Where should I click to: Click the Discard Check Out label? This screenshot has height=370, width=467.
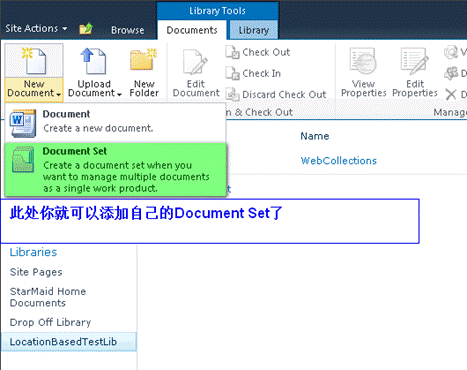284,95
